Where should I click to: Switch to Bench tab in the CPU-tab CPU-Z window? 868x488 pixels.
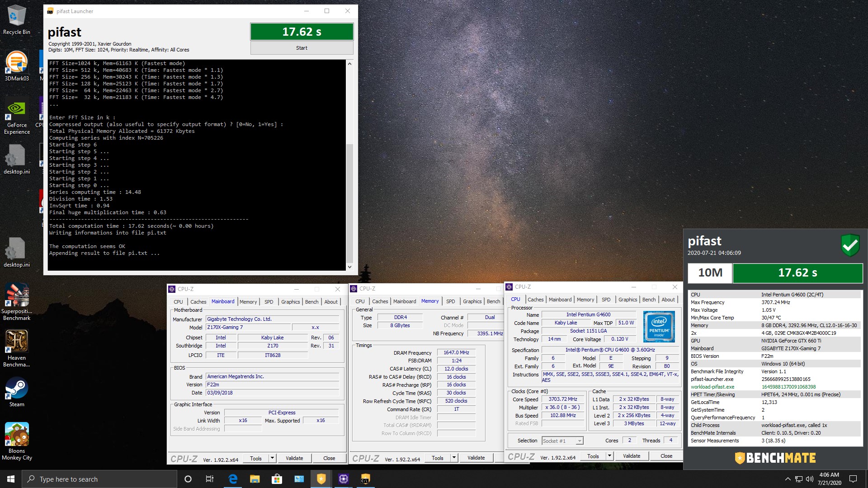click(649, 300)
